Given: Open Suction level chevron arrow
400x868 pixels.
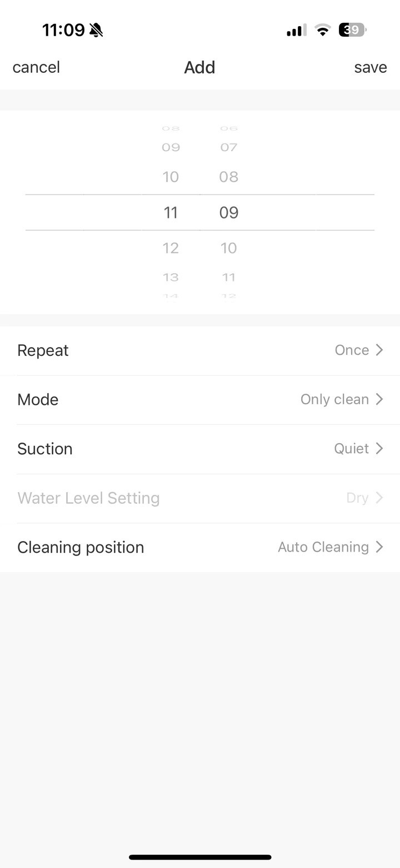Looking at the screenshot, I should [379, 448].
